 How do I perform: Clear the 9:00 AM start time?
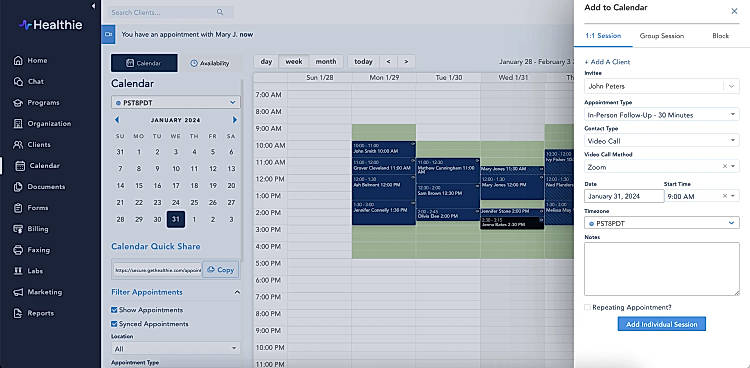coord(725,196)
